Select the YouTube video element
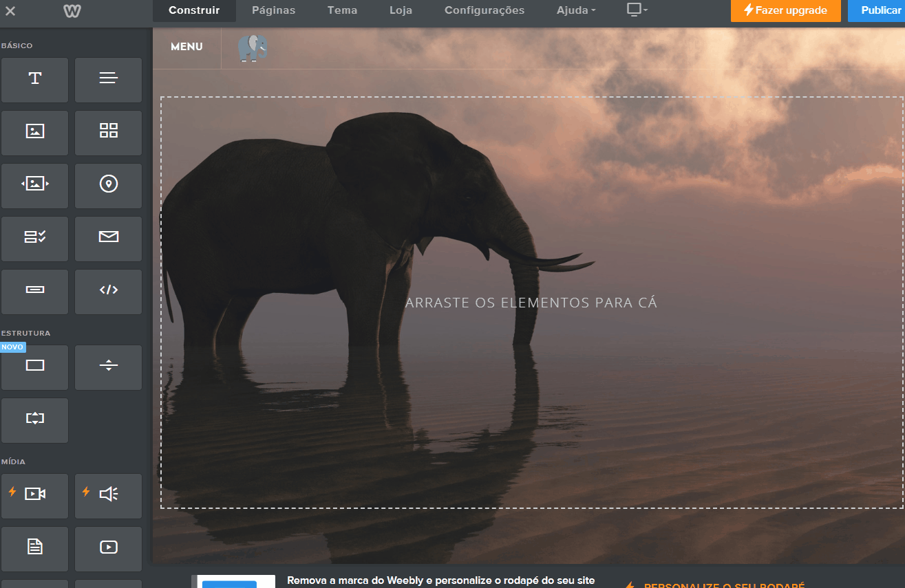The height and width of the screenshot is (588, 905). (x=108, y=549)
